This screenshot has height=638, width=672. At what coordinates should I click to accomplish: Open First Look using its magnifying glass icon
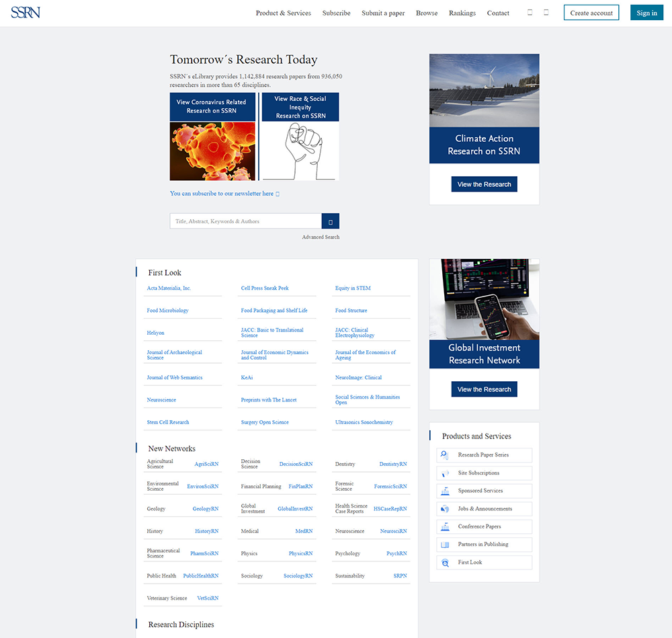[444, 562]
